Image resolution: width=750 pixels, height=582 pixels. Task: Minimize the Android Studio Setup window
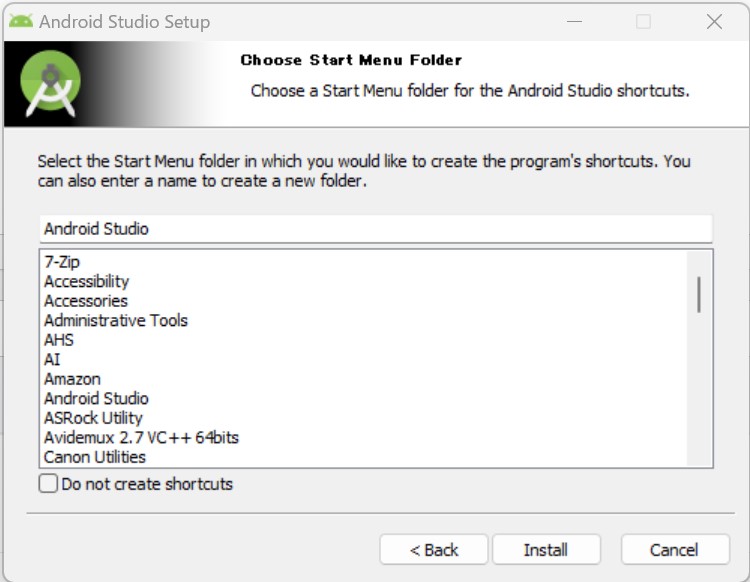point(574,22)
